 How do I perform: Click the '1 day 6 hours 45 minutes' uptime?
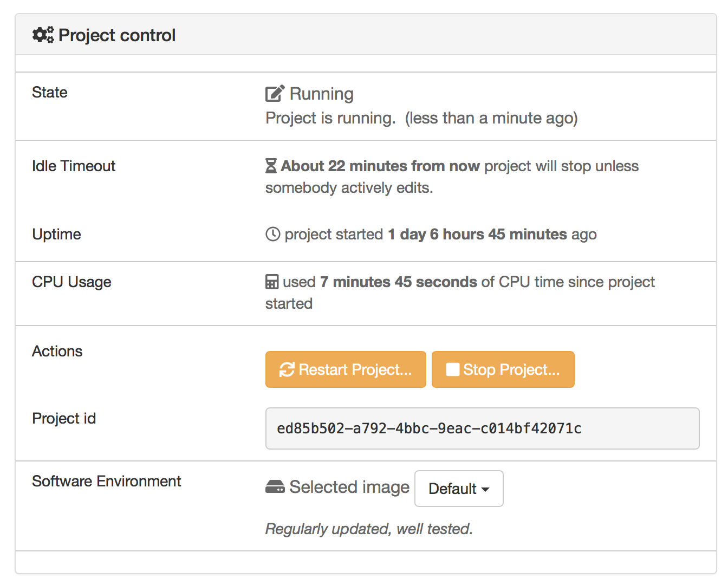coord(477,234)
